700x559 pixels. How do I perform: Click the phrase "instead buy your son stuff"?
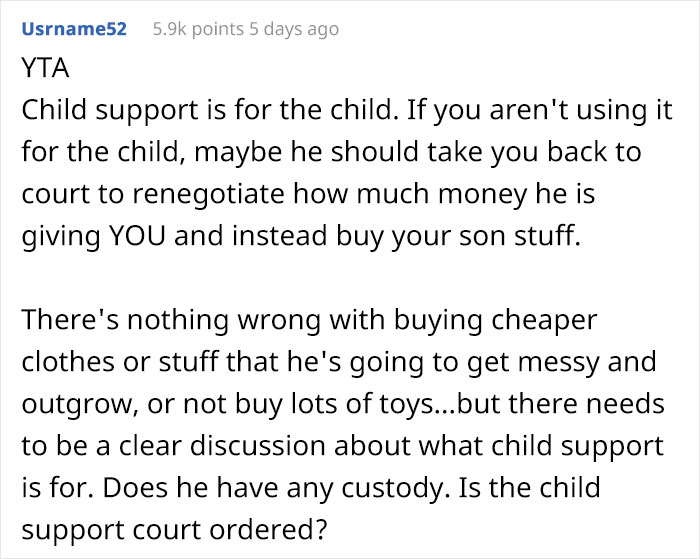403,235
